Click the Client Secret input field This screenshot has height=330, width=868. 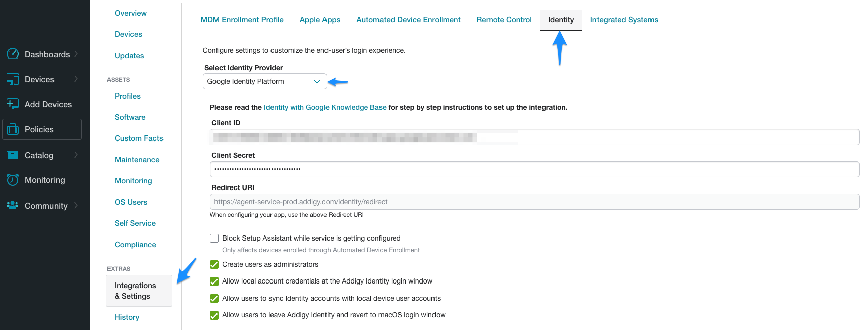[x=534, y=169]
